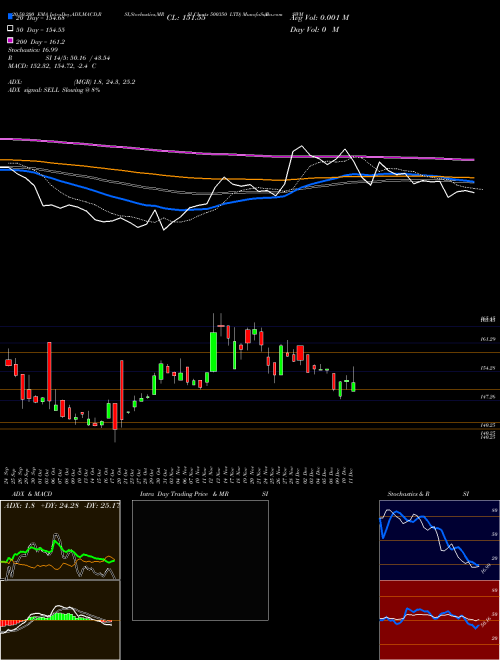Click the tallest green candlestick in November
500x660 pixels.
coord(213,352)
